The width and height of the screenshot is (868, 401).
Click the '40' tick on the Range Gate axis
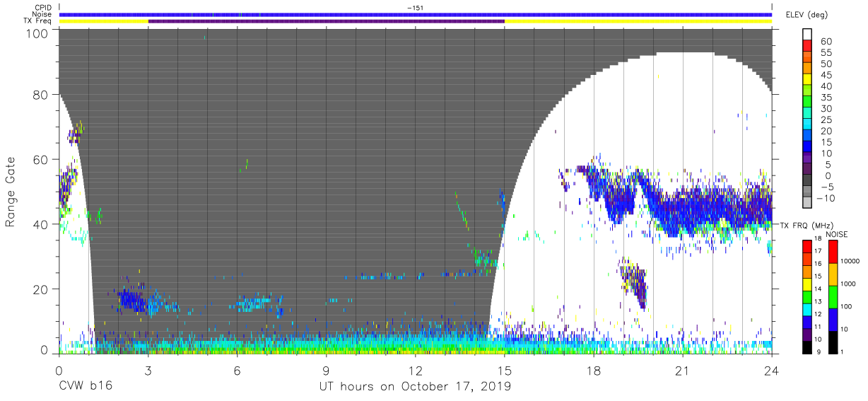tap(40, 224)
